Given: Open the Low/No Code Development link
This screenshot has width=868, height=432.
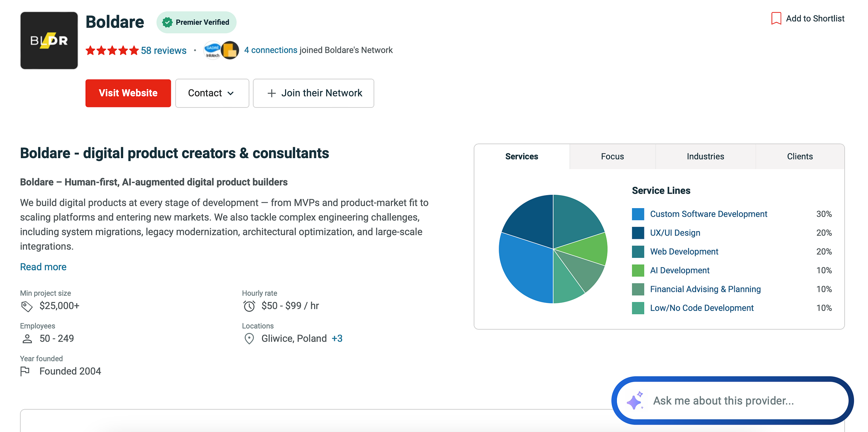Looking at the screenshot, I should (x=701, y=309).
